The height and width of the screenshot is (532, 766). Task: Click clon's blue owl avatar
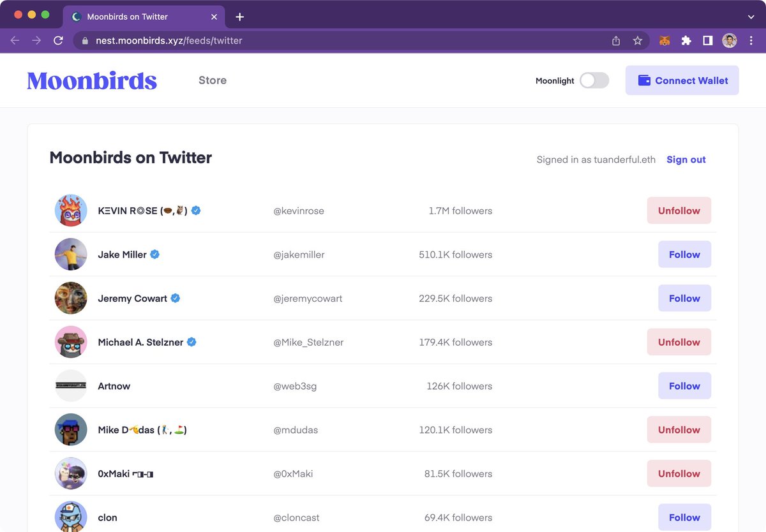point(71,517)
